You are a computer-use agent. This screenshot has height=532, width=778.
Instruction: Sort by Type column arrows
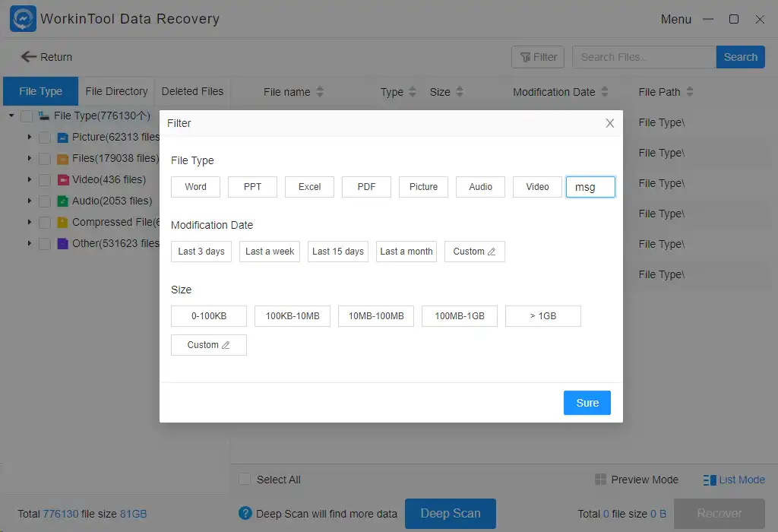pos(413,92)
